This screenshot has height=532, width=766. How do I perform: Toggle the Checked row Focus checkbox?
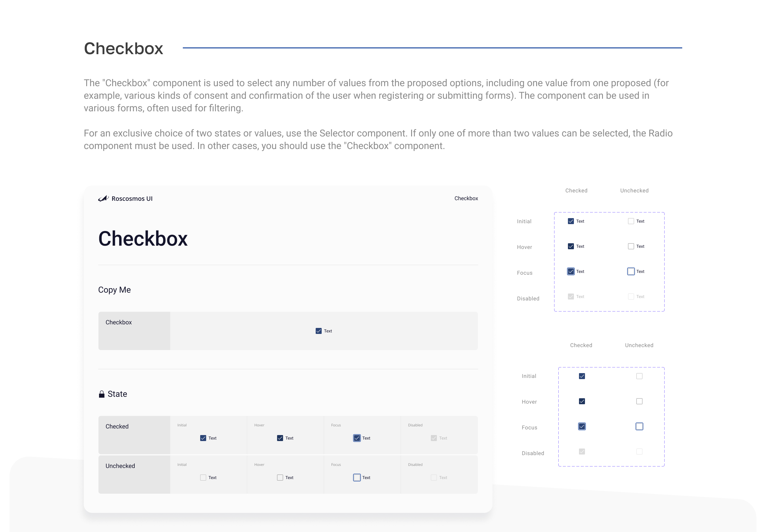[357, 438]
